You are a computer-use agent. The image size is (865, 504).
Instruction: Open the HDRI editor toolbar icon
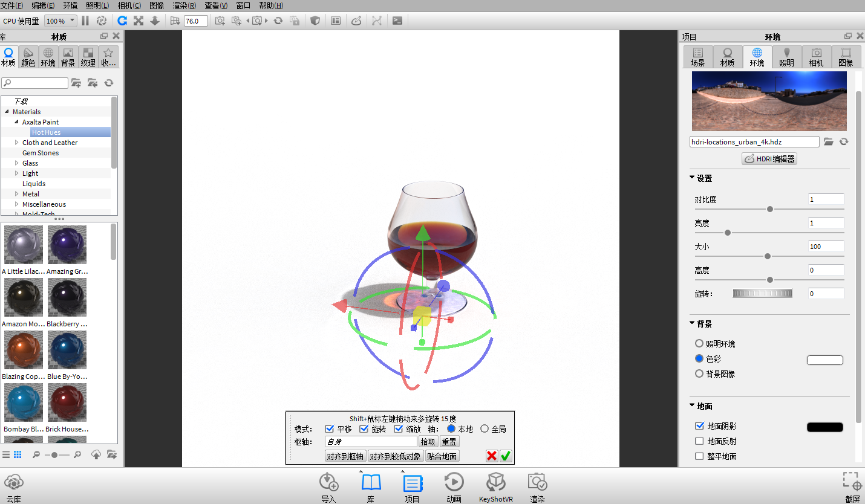tap(356, 21)
